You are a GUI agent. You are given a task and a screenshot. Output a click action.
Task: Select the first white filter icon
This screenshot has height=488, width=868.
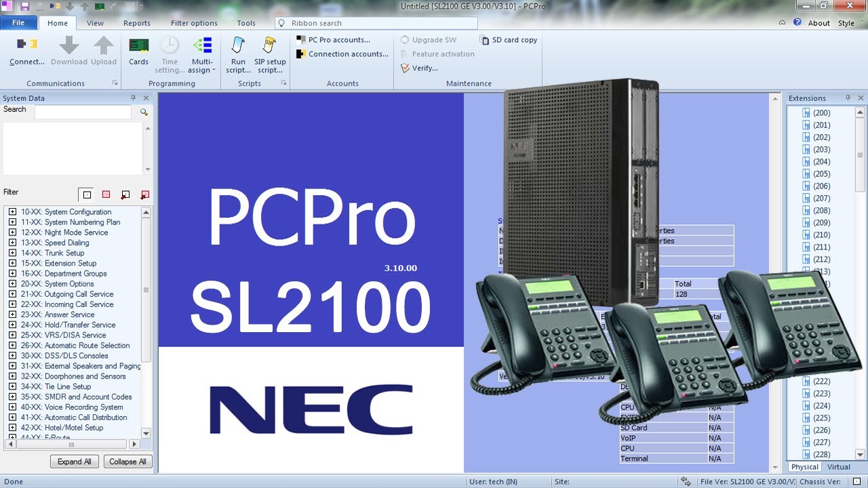point(87,195)
